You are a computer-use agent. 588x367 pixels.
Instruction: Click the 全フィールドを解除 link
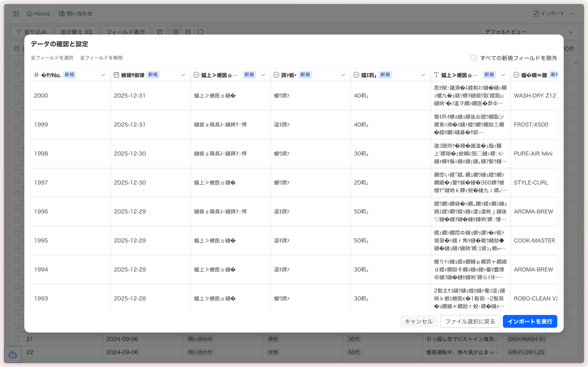[101, 58]
